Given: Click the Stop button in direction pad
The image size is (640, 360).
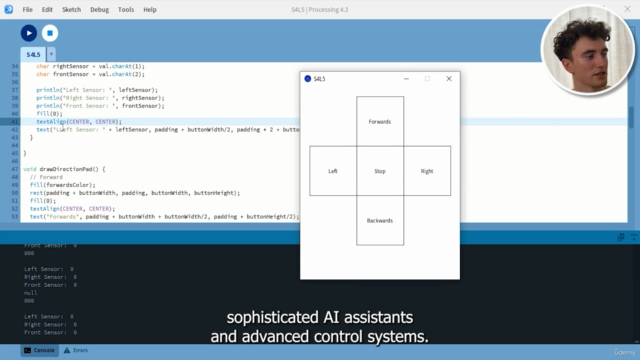Looking at the screenshot, I should pos(380,171).
